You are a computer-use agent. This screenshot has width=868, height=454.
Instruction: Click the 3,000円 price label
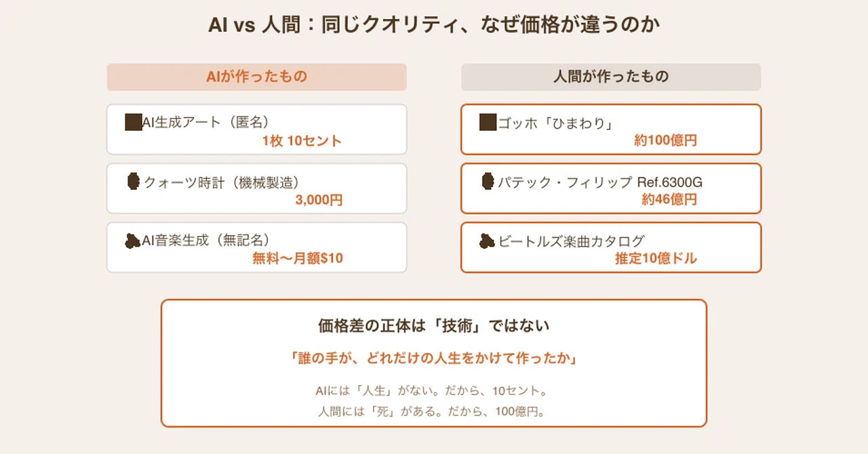[319, 200]
